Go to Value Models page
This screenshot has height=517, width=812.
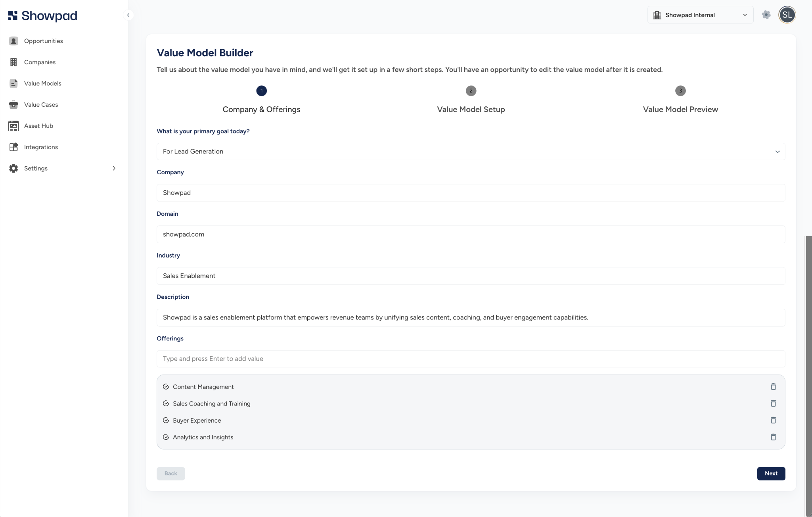pos(43,83)
